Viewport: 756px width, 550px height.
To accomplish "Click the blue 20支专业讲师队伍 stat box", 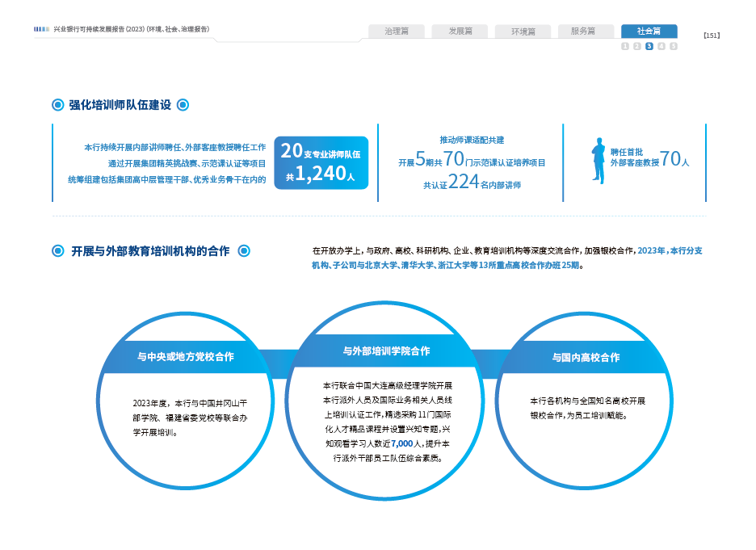I will coord(321,162).
